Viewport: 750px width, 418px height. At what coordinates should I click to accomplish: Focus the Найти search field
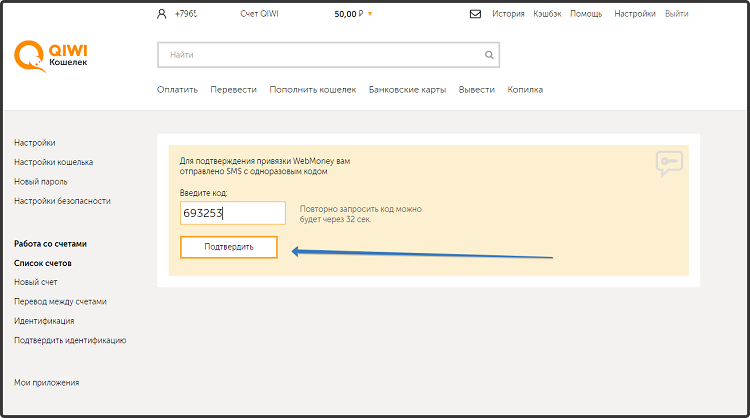tap(328, 55)
